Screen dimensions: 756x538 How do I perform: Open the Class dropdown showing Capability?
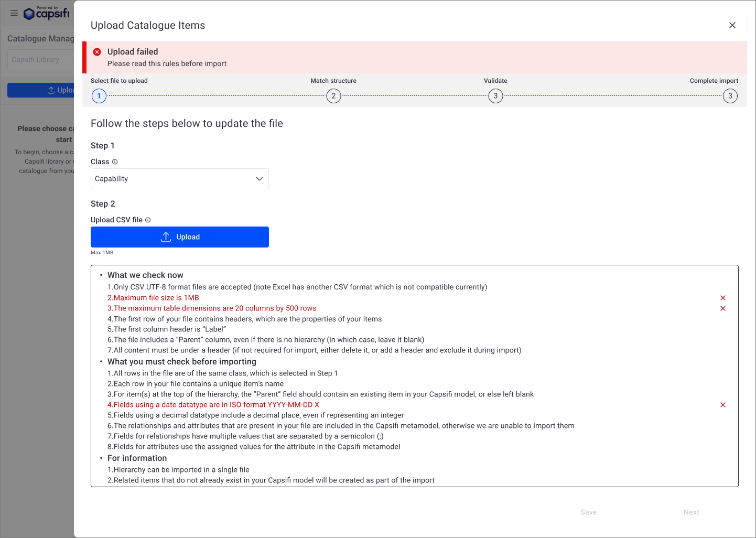tap(180, 179)
